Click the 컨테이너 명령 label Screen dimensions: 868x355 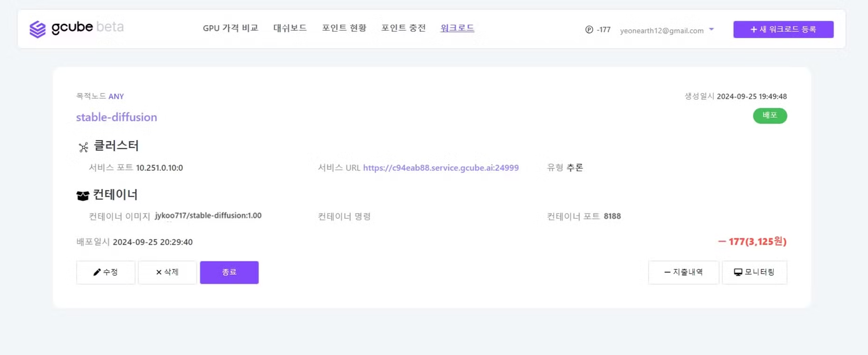pos(344,216)
